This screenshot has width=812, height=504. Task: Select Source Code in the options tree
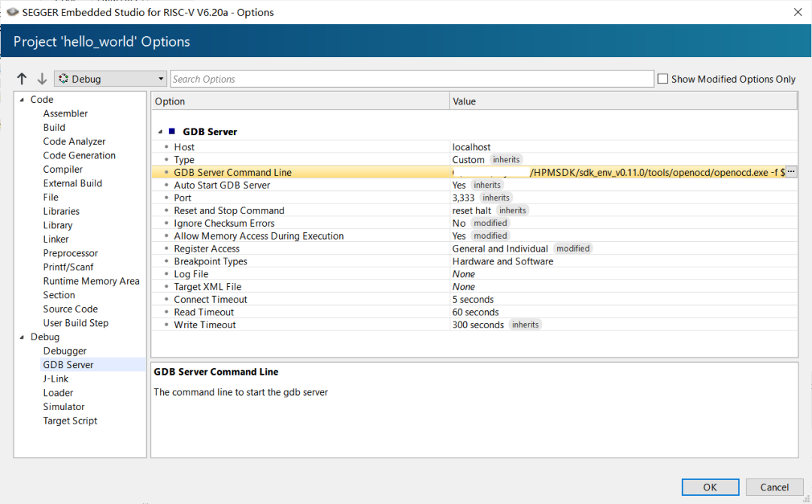click(71, 309)
